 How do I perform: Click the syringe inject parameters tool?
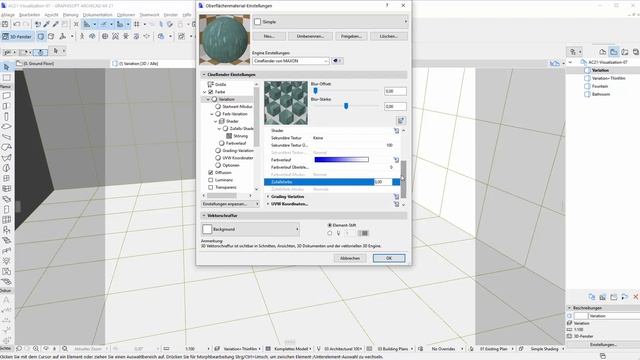[x=56, y=24]
